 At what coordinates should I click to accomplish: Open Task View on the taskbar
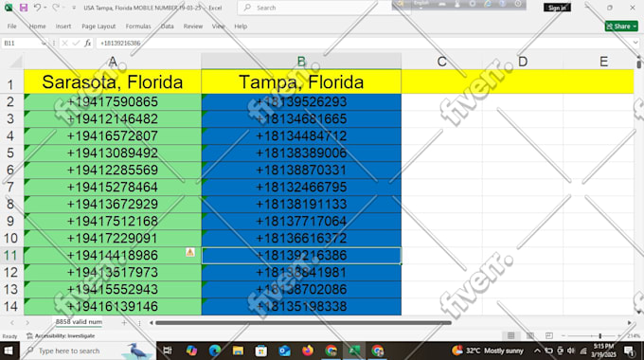[x=168, y=351]
